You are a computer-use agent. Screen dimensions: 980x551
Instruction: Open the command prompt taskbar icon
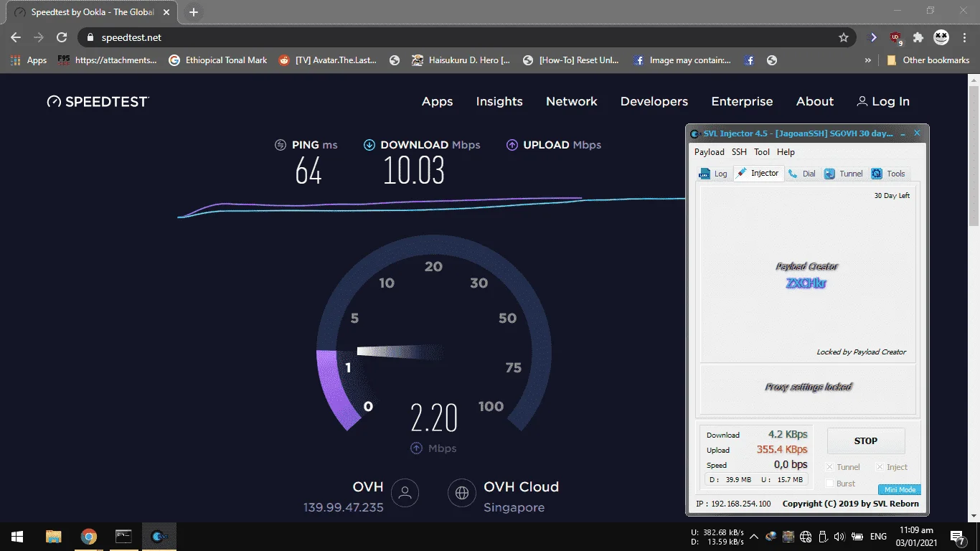coord(124,537)
